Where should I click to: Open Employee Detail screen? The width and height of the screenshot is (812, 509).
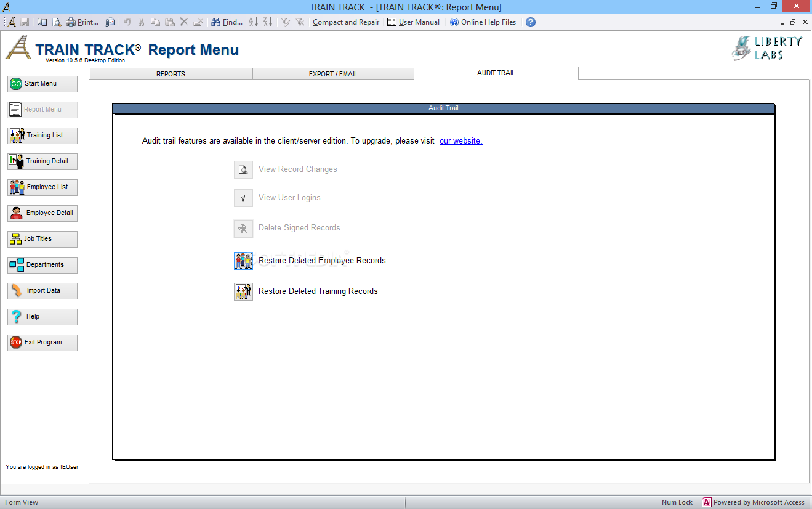click(x=42, y=213)
